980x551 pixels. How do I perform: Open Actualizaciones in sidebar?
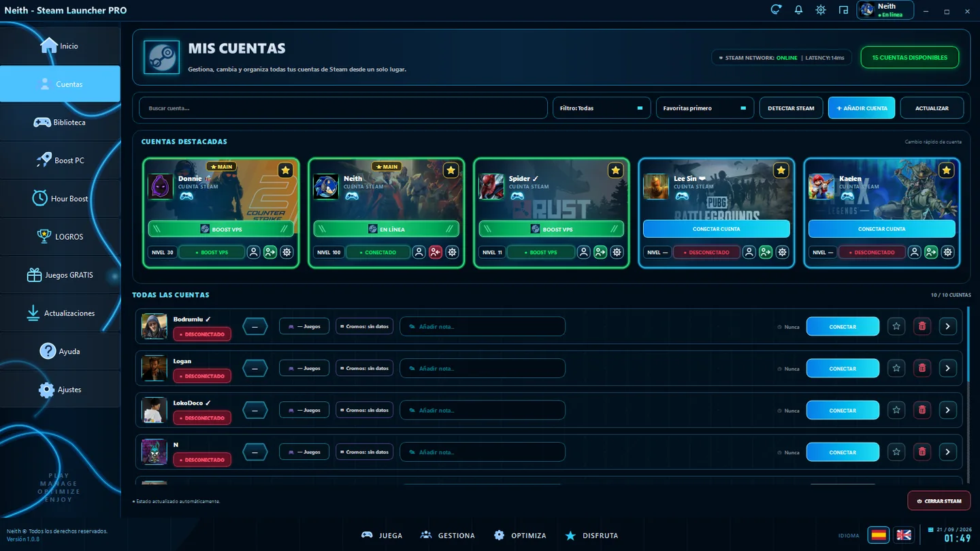pos(60,313)
